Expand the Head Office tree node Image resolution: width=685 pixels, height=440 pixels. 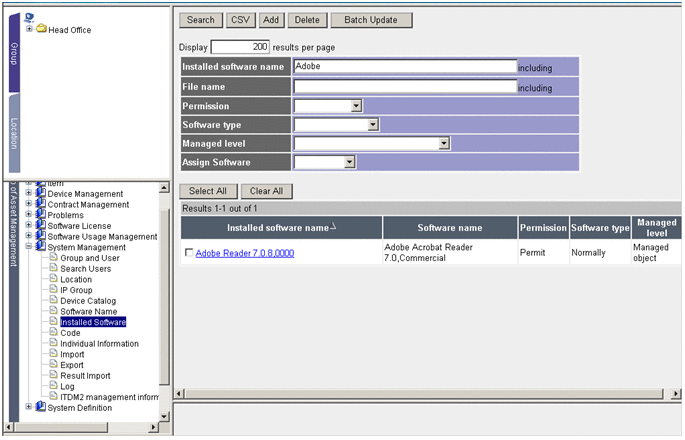click(x=30, y=29)
